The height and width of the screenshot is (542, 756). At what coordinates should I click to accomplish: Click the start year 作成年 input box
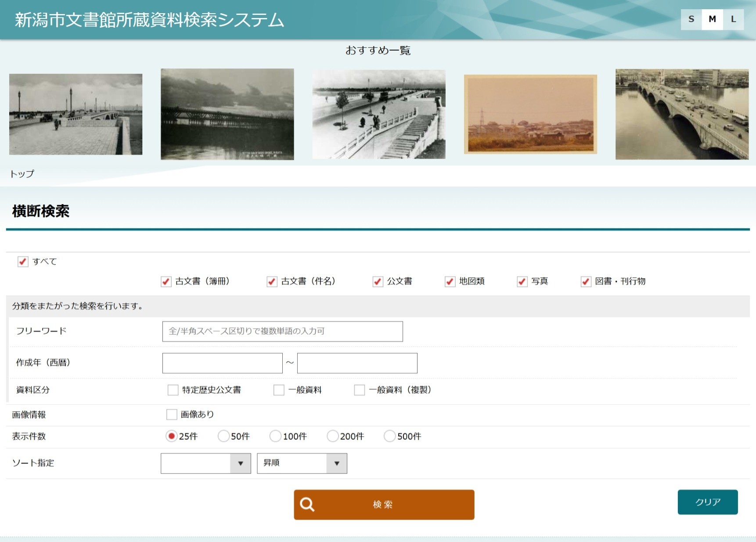[222, 363]
